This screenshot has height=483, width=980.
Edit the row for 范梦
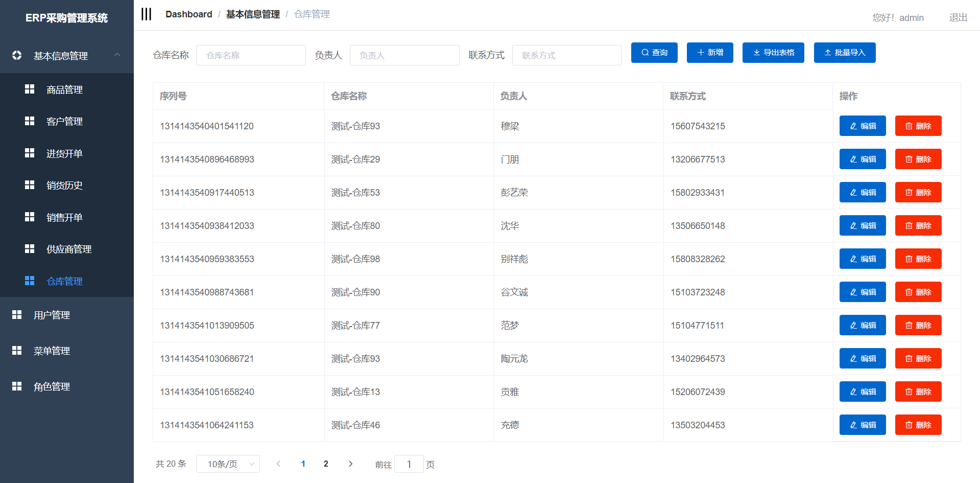pyautogui.click(x=863, y=325)
